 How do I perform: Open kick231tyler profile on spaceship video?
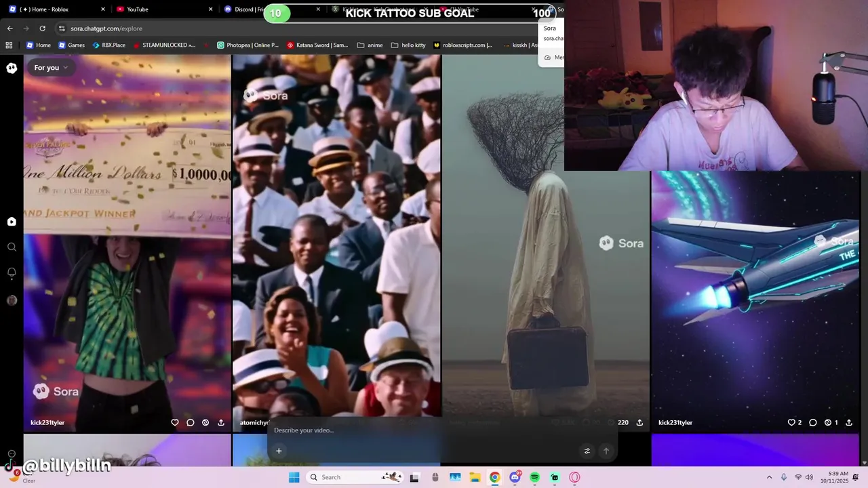pyautogui.click(x=675, y=422)
